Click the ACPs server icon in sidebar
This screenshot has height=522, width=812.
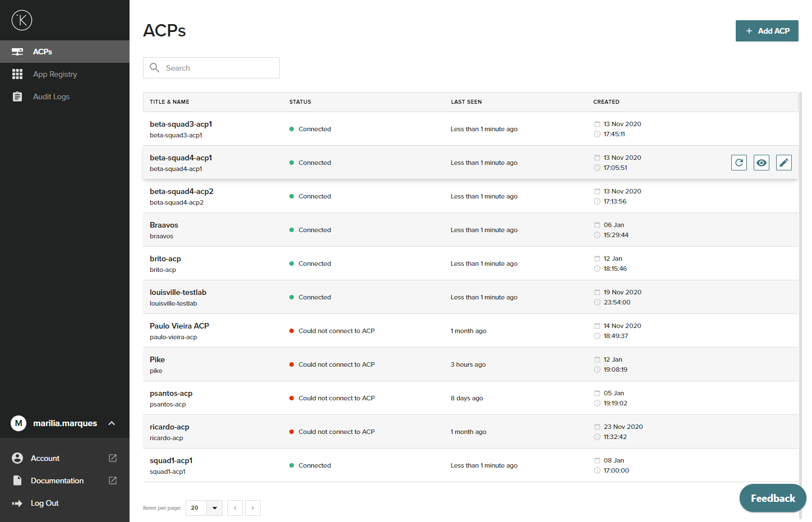point(17,52)
